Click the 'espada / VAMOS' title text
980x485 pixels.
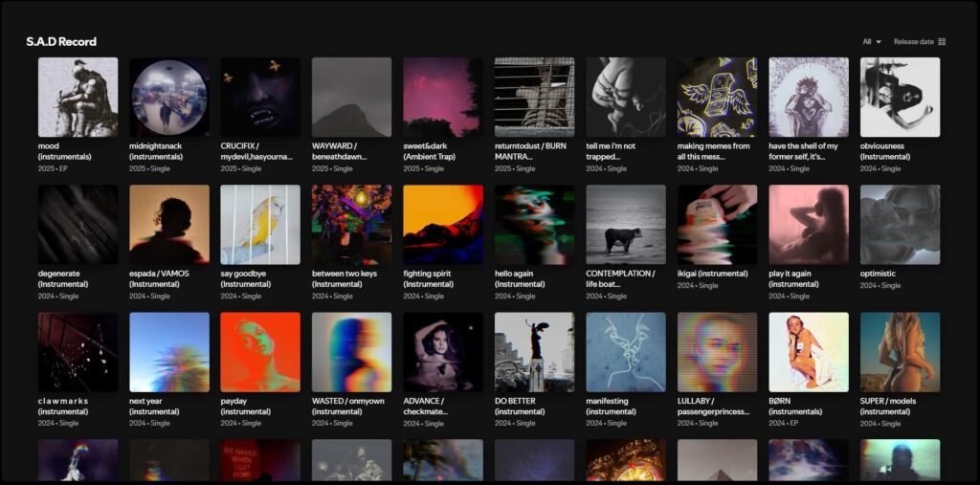click(x=160, y=274)
